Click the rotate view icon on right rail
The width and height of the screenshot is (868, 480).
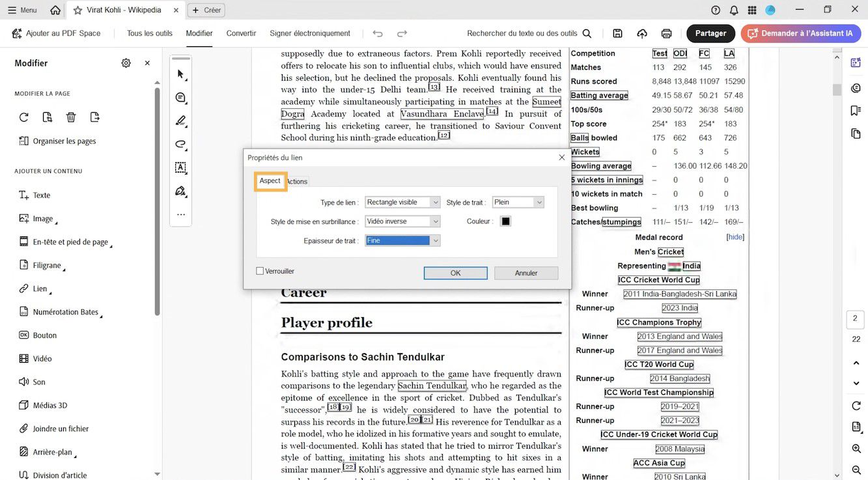(856, 406)
